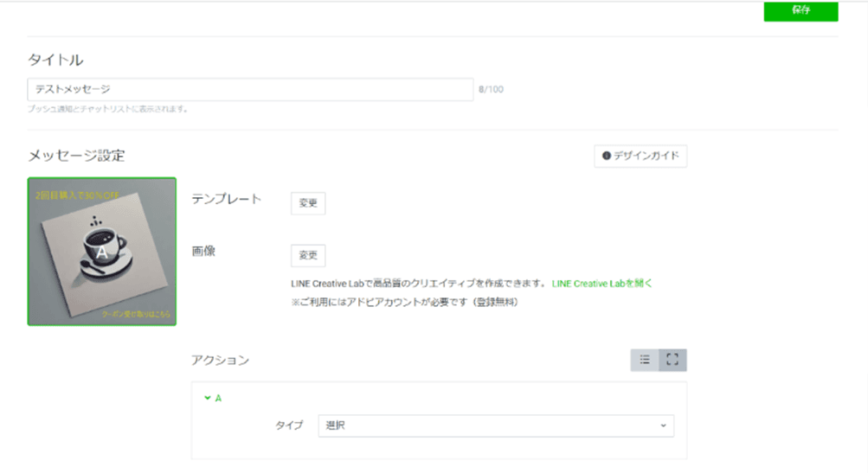868x473 pixels.
Task: Open the タイプ 選択 dropdown
Action: [495, 425]
